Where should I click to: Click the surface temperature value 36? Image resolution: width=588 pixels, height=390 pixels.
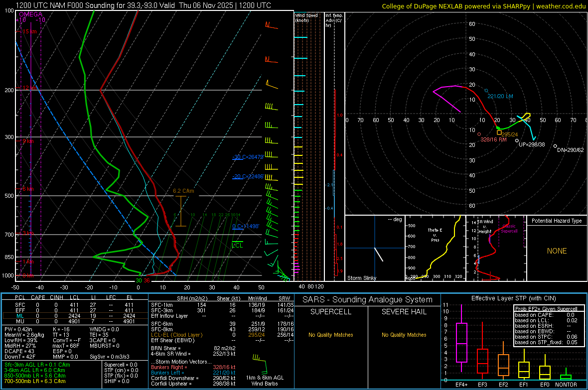(147, 280)
